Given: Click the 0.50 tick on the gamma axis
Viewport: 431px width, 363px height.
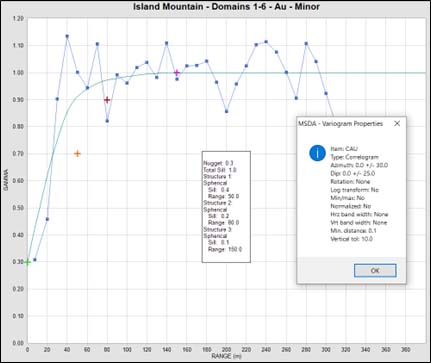Looking at the screenshot, I should click(18, 208).
